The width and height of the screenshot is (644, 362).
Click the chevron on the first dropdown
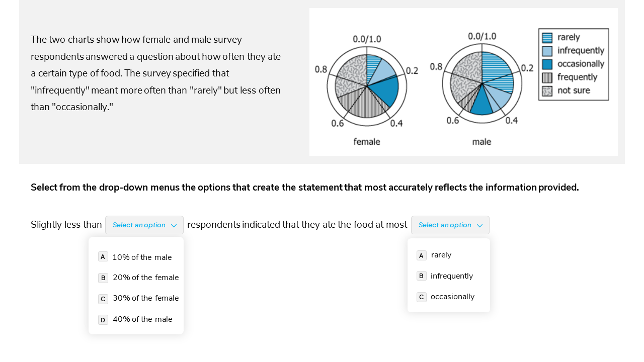[x=173, y=225]
